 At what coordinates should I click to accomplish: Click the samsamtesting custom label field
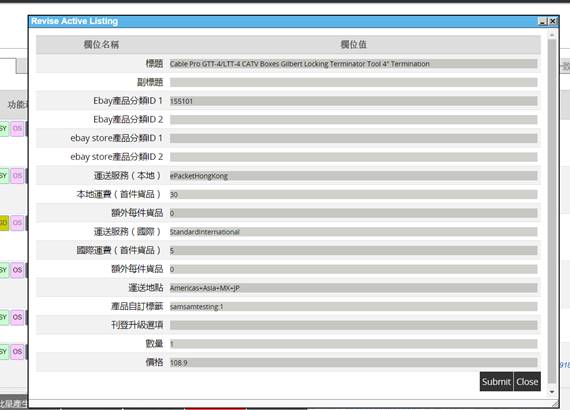[353, 306]
